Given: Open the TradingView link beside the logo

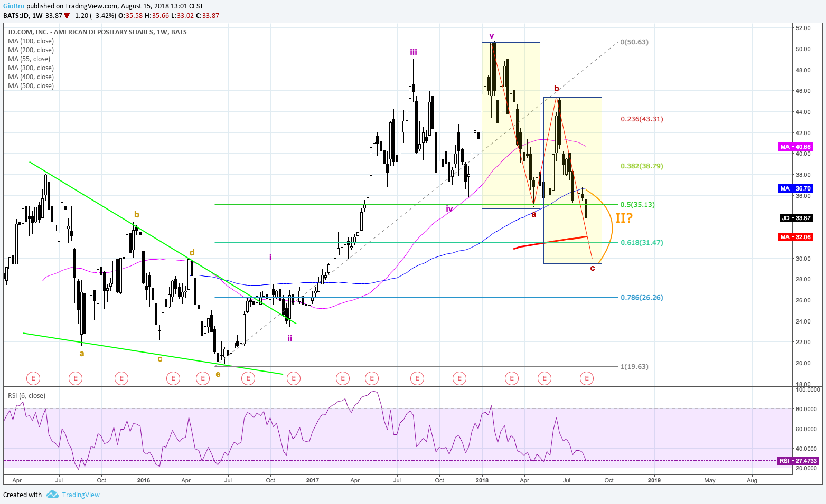Looking at the screenshot, I should tap(81, 495).
